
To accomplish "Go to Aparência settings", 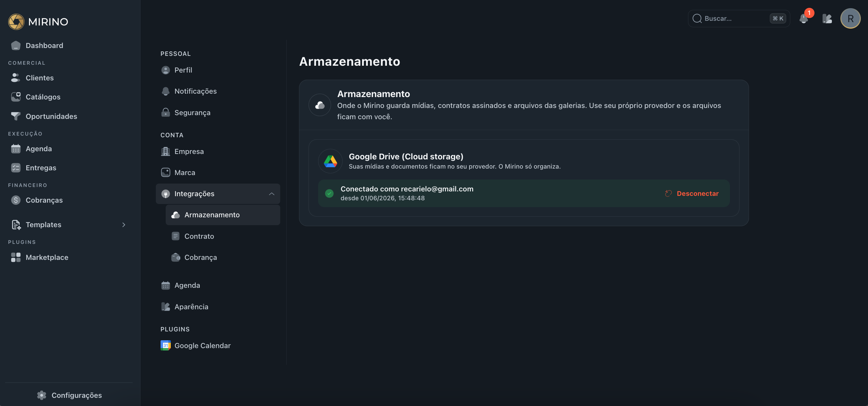I will (x=218, y=307).
